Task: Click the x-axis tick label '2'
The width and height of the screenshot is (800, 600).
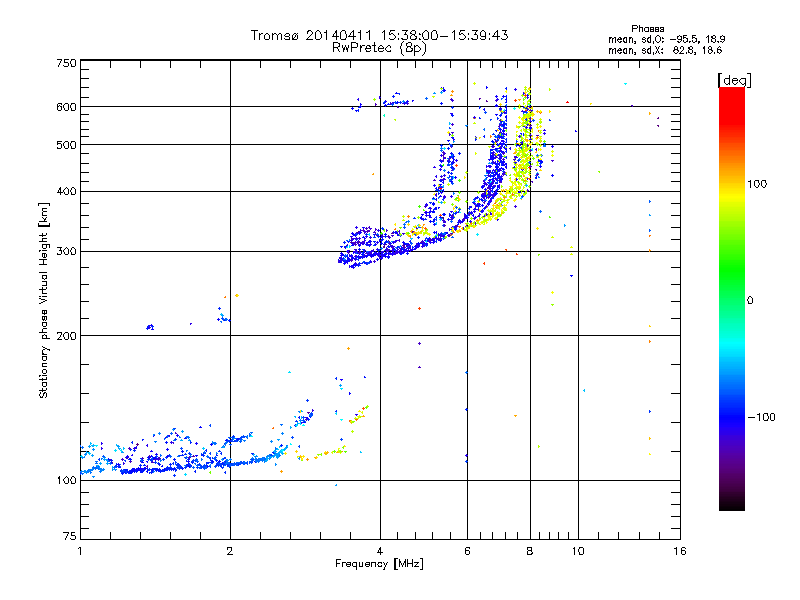Action: tap(230, 551)
